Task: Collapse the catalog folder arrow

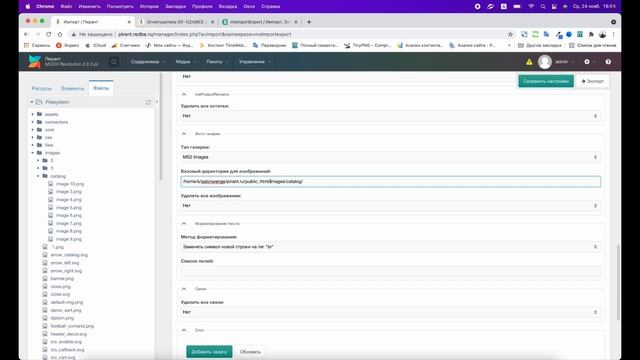Action: (x=38, y=176)
